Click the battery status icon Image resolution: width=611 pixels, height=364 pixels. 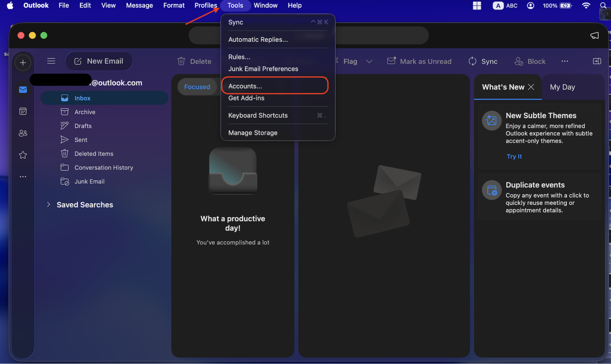tap(566, 5)
